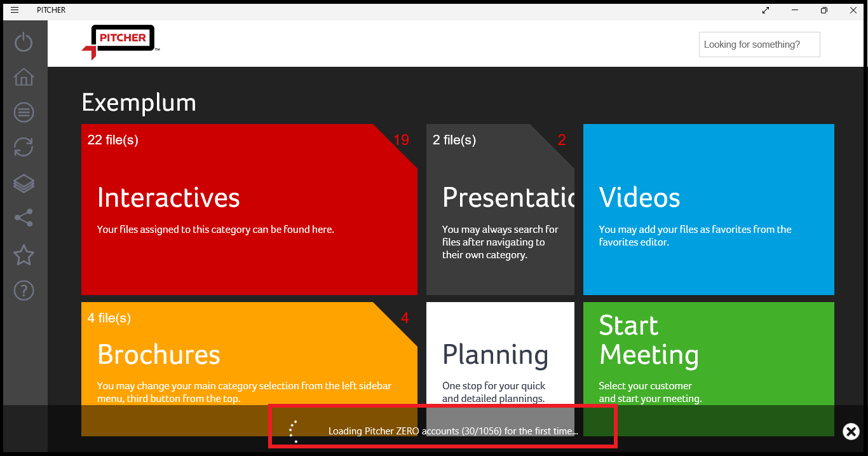Screen dimensions: 868x456
Task: Dismiss the loading notification with the X
Action: [851, 432]
